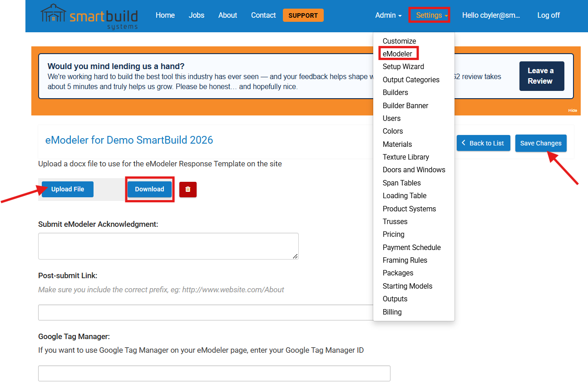Open the Jobs page
Screen dimensions: 588x390
tap(197, 15)
